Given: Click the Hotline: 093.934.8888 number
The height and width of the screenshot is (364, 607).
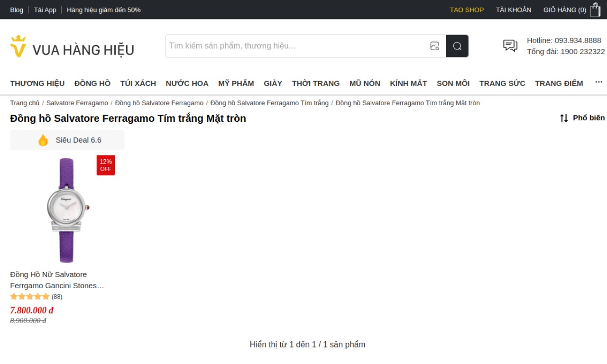Looking at the screenshot, I should point(564,40).
